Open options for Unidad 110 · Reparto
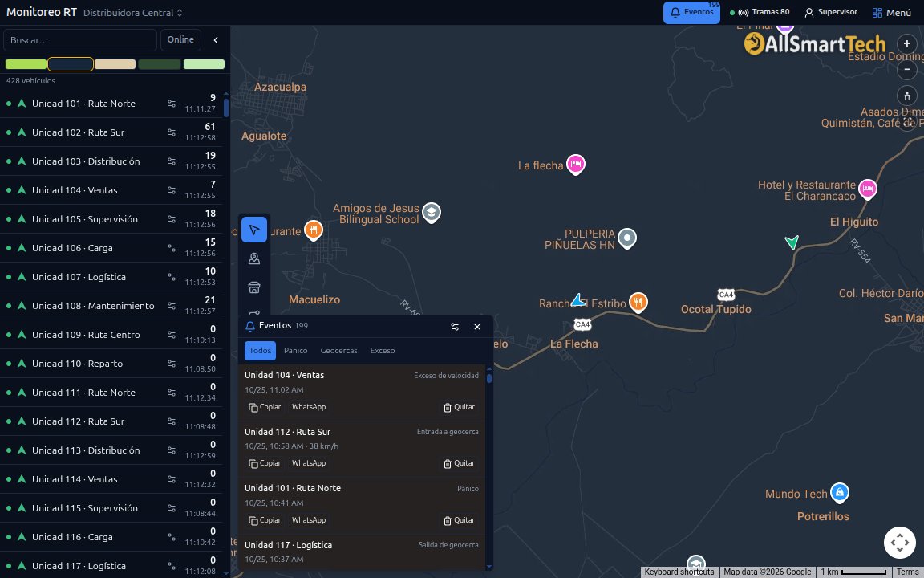The width and height of the screenshot is (924, 578). 172,364
